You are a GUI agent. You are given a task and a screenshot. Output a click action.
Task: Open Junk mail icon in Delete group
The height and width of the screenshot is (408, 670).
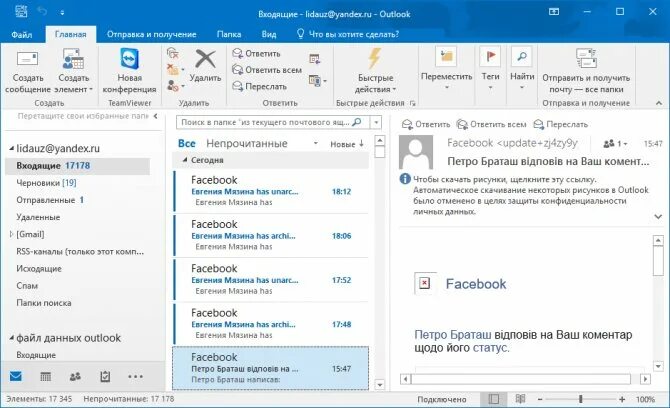[x=174, y=86]
